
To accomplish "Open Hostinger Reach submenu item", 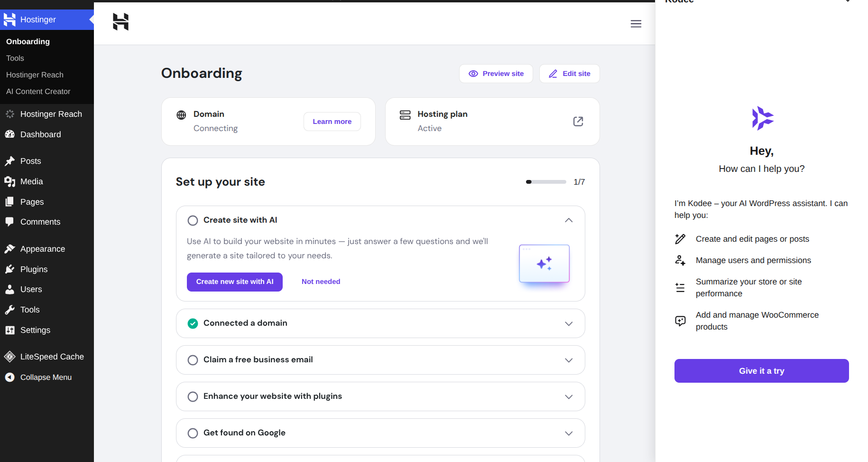I will [35, 75].
